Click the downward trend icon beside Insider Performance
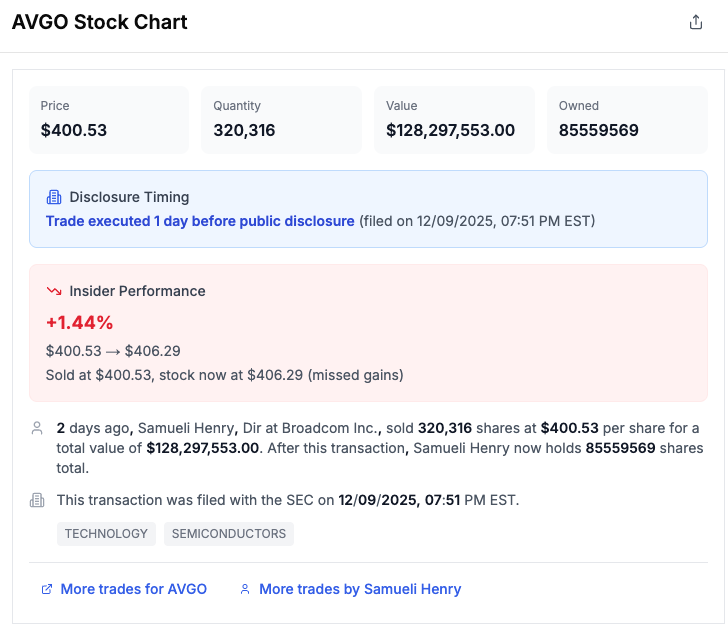This screenshot has height=633, width=728. point(54,291)
